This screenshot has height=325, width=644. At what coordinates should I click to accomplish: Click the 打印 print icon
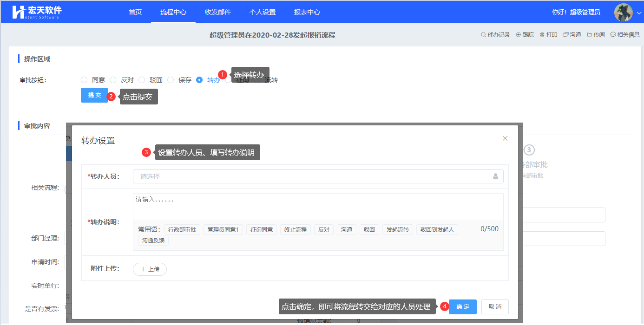(542, 35)
